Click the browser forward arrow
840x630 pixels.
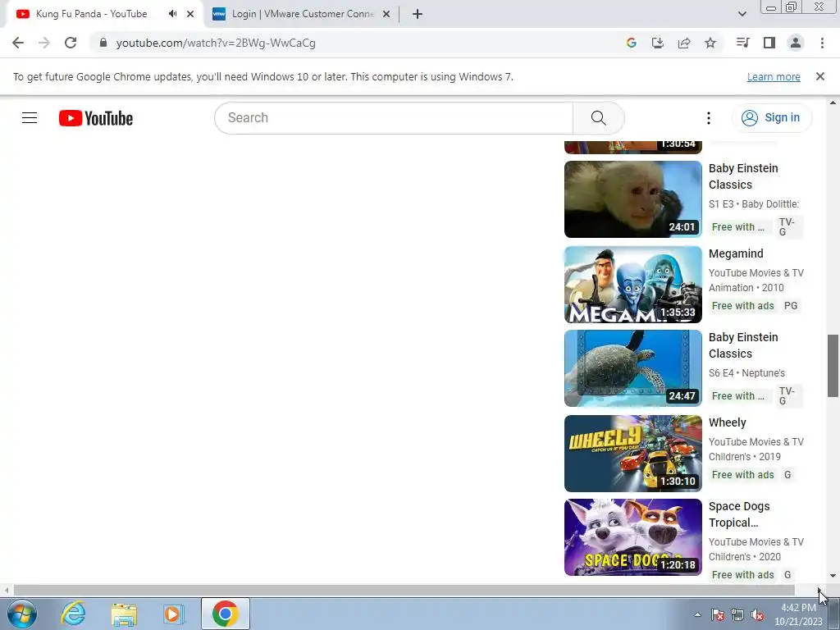click(44, 43)
